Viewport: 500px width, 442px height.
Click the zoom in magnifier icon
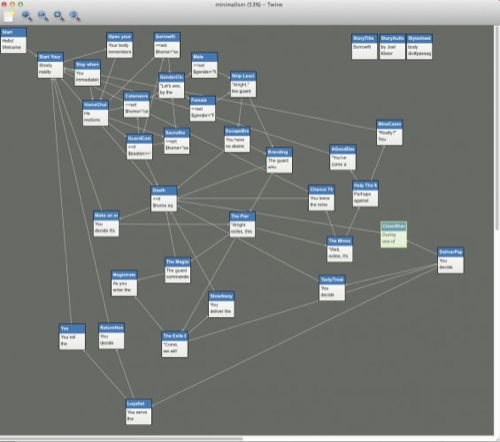pos(27,16)
